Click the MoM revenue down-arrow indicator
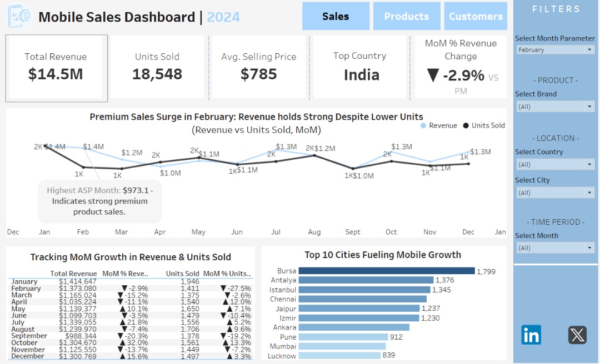The width and height of the screenshot is (600, 364). coord(433,75)
